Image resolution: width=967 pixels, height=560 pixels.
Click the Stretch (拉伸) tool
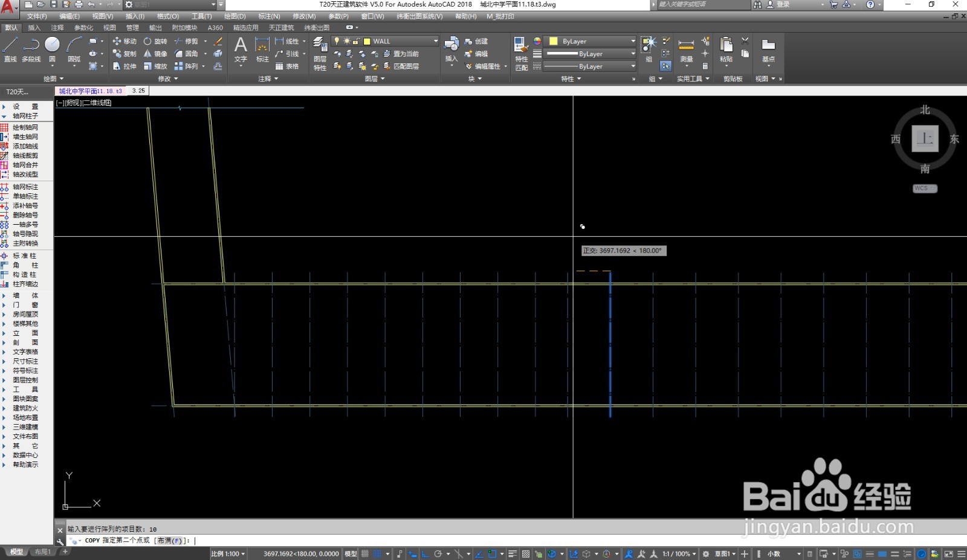[x=125, y=66]
